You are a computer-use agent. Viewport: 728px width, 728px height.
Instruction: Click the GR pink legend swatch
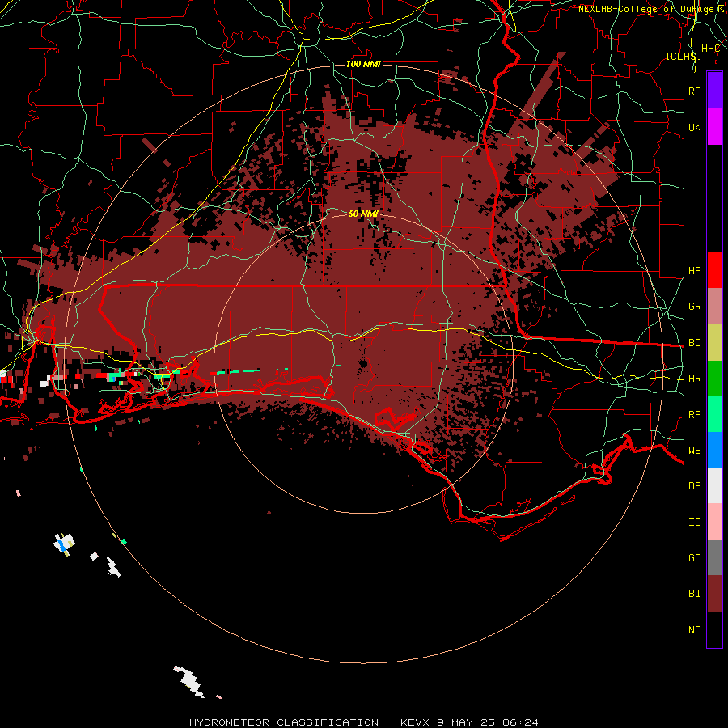point(714,307)
